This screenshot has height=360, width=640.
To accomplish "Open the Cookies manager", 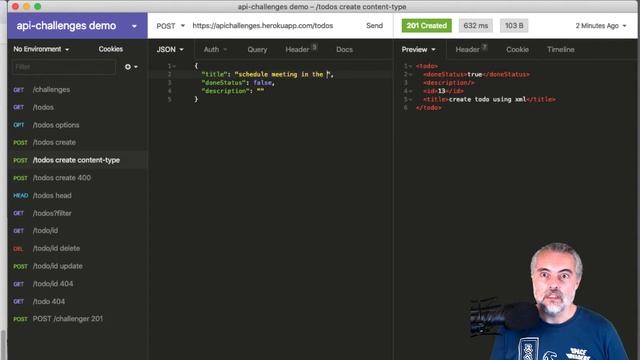I will [x=111, y=49].
